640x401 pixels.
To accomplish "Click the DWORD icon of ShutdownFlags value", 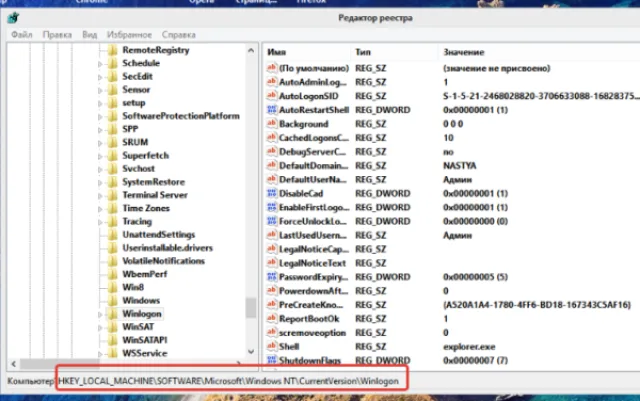I will pos(271,360).
